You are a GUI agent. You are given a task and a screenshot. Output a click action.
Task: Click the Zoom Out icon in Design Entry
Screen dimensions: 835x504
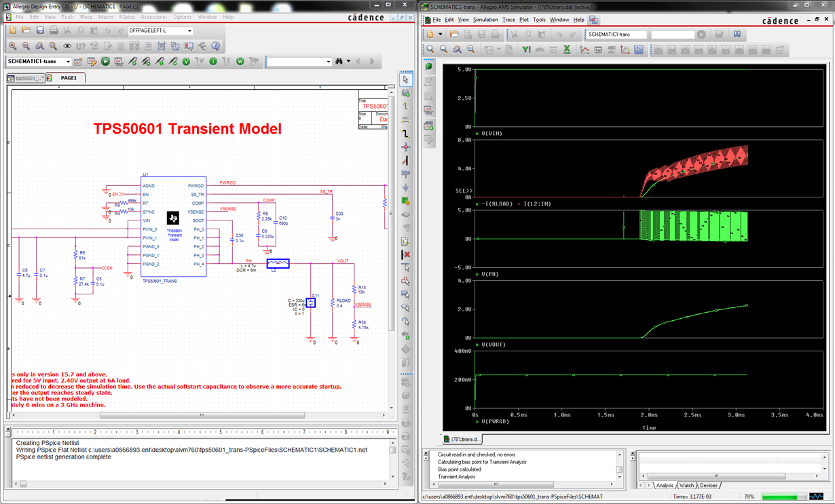tap(26, 46)
